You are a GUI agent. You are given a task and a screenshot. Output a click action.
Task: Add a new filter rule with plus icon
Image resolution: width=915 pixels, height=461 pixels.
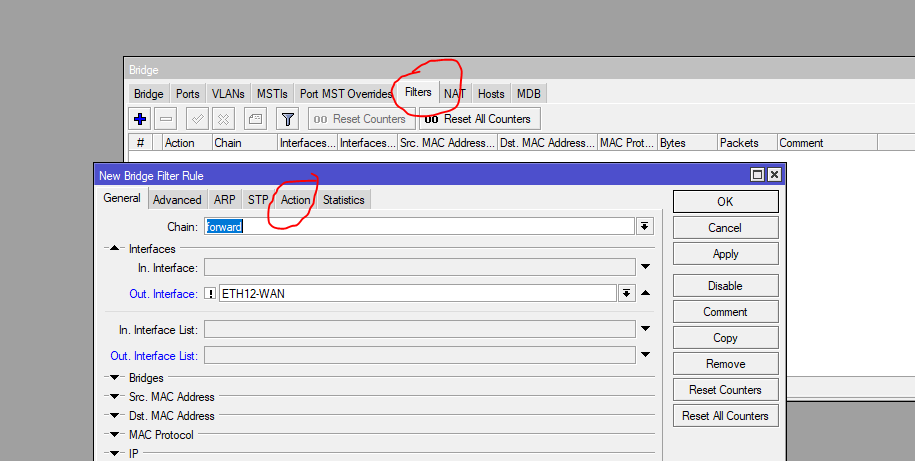pyautogui.click(x=139, y=119)
